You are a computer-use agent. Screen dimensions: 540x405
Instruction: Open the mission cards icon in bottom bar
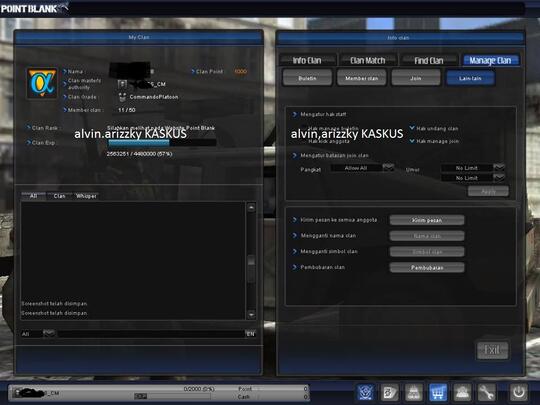click(390, 392)
